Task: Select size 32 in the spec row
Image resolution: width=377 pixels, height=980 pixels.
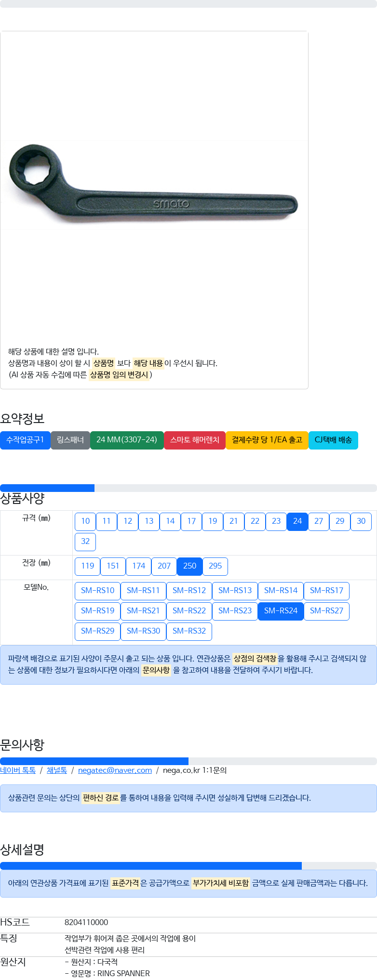Action: [x=85, y=542]
